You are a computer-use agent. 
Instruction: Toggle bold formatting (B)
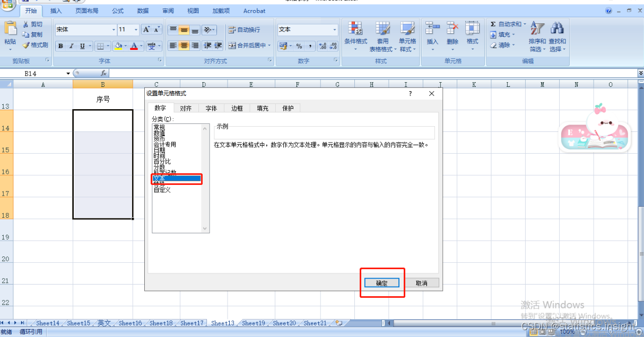point(61,46)
